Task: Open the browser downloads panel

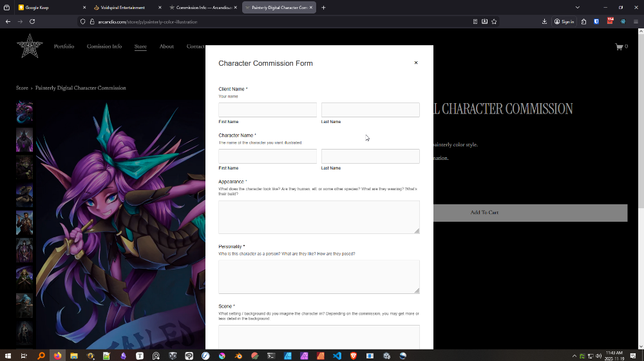Action: coord(544,21)
